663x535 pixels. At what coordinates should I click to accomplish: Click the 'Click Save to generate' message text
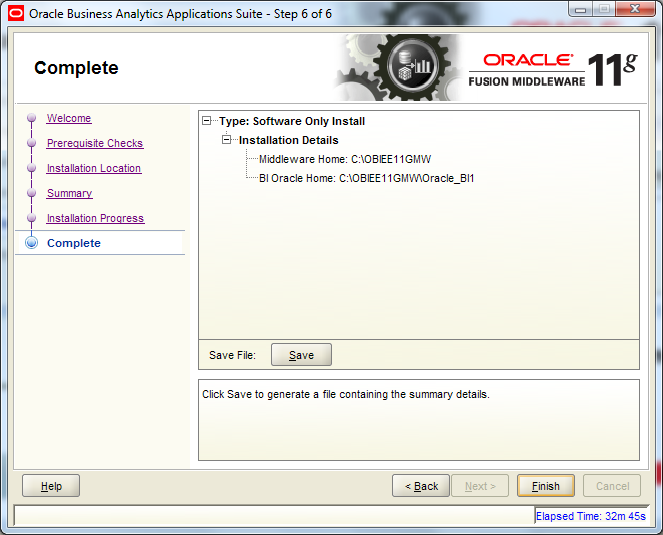pyautogui.click(x=345, y=394)
